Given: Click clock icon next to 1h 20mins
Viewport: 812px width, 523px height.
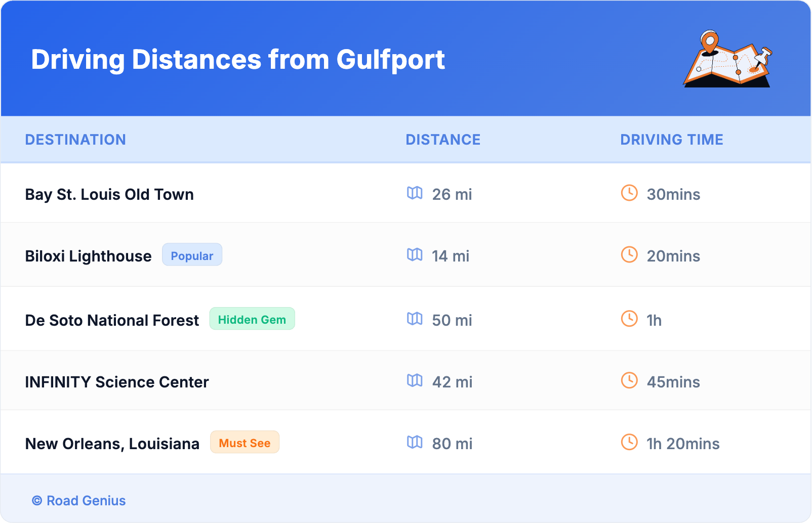Looking at the screenshot, I should click(x=629, y=442).
